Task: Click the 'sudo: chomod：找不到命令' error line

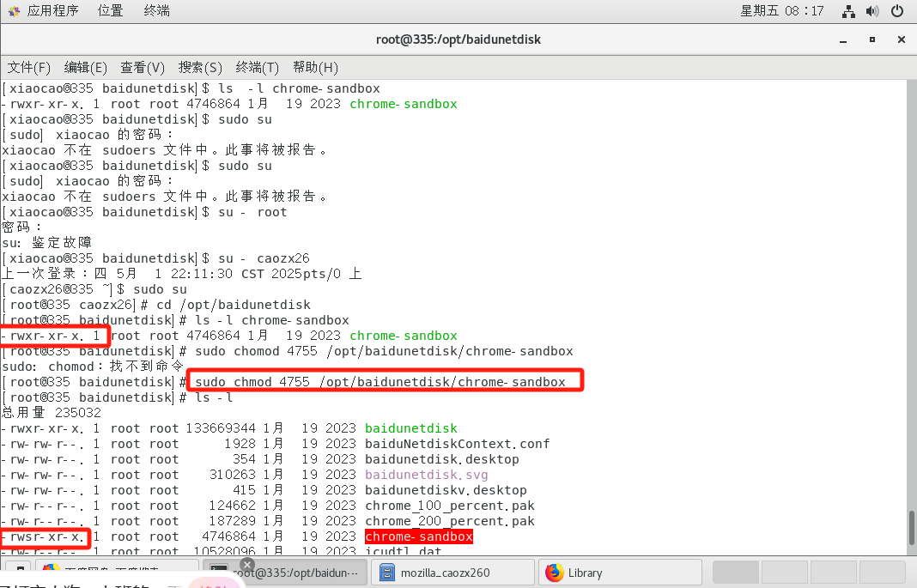Action: click(93, 367)
